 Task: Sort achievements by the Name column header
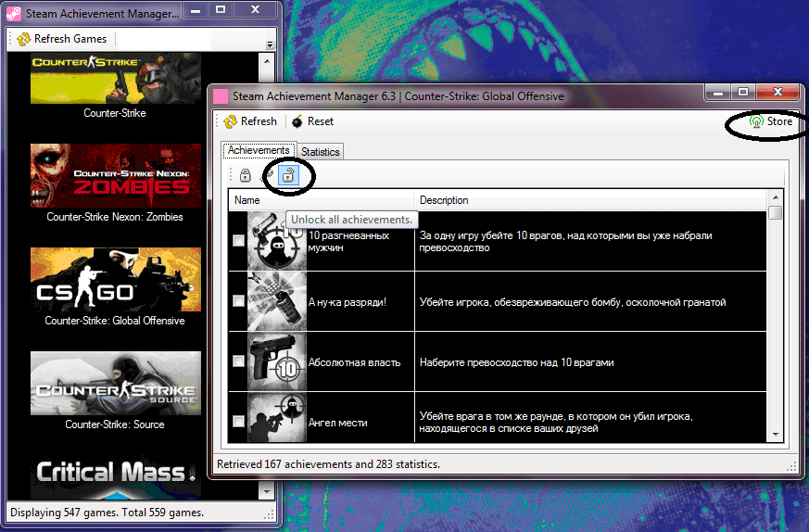pos(321,200)
